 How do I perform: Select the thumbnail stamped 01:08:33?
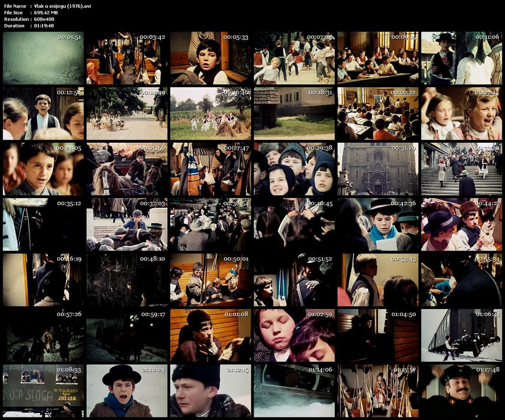click(43, 391)
